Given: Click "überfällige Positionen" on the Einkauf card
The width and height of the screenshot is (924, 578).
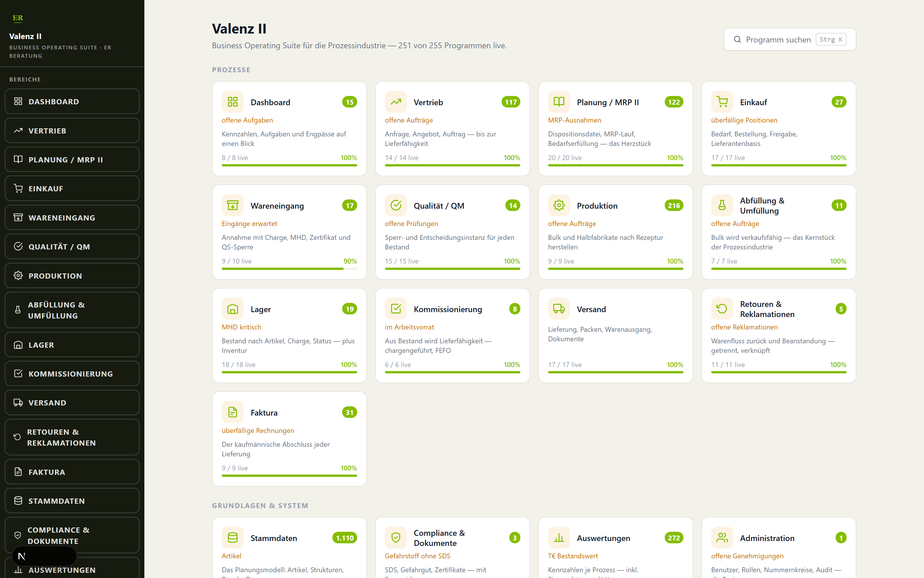Looking at the screenshot, I should coord(744,120).
